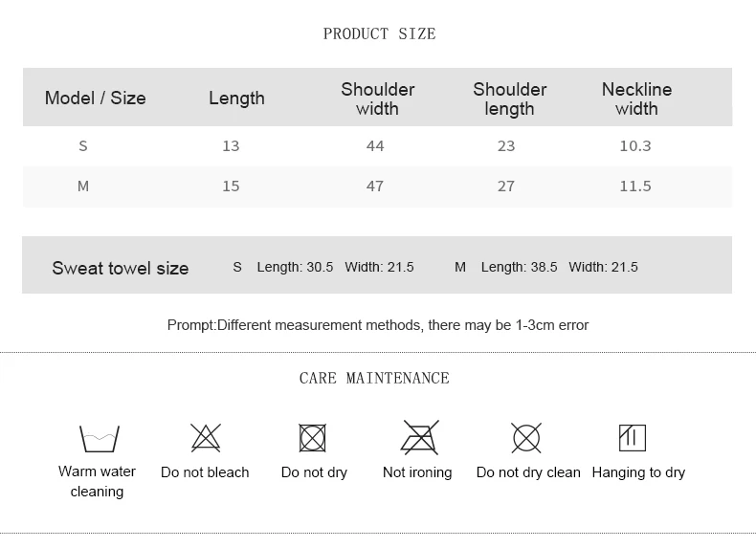Click the M size row label

coord(83,186)
